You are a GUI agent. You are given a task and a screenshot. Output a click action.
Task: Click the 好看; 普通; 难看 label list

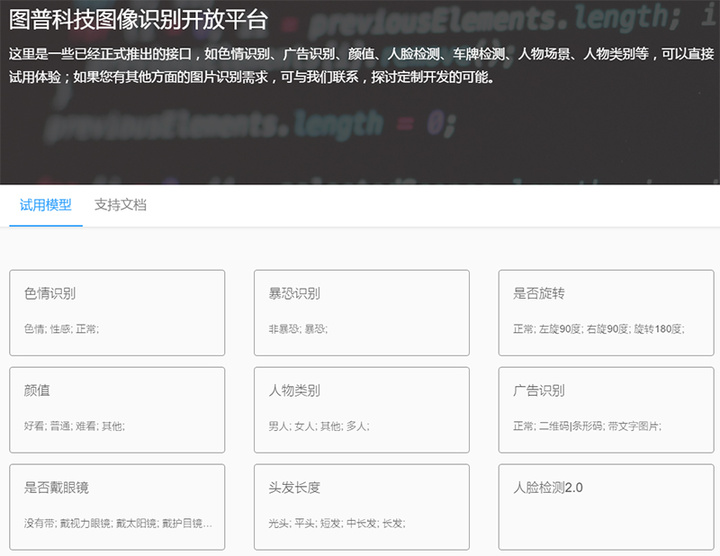point(74,426)
